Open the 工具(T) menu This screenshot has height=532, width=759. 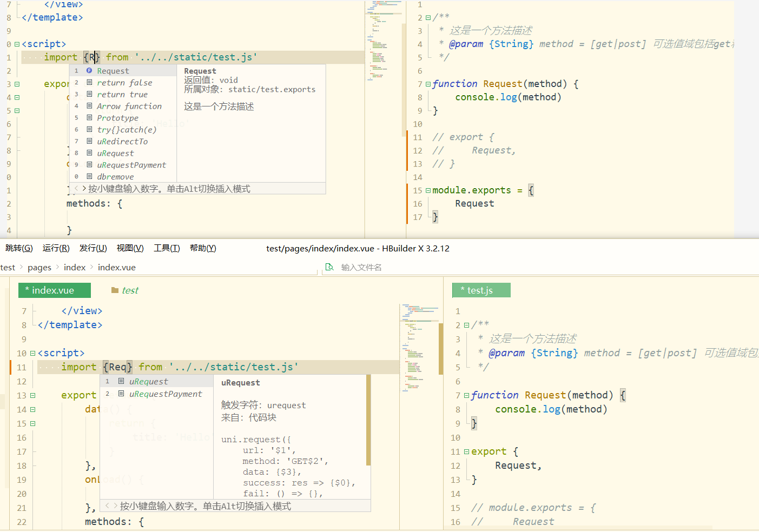point(166,248)
